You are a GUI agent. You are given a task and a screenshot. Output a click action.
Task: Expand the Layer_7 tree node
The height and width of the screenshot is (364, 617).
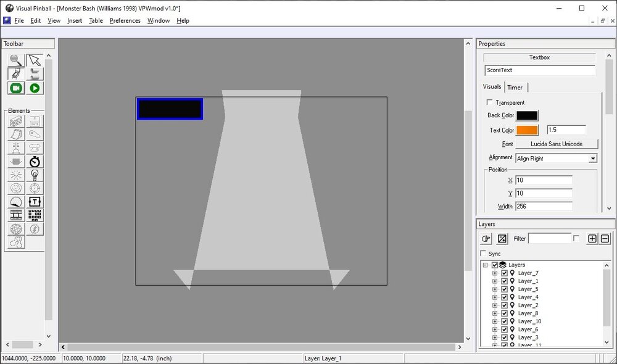(495, 273)
